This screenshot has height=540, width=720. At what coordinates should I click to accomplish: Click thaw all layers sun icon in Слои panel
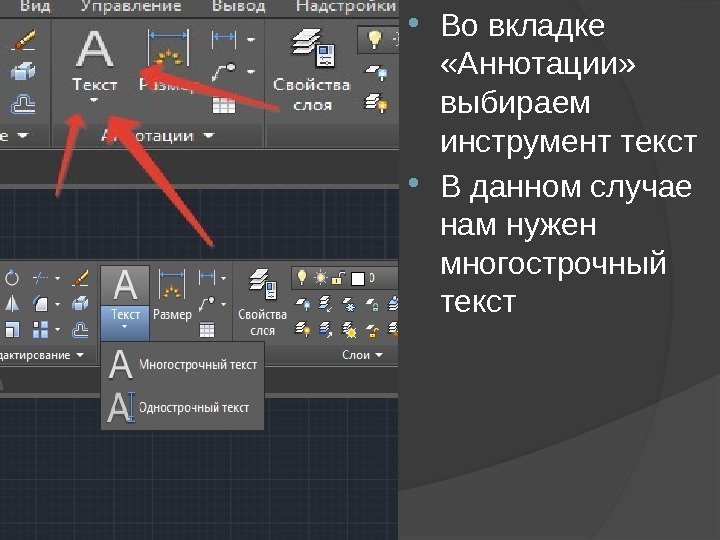pos(349,329)
